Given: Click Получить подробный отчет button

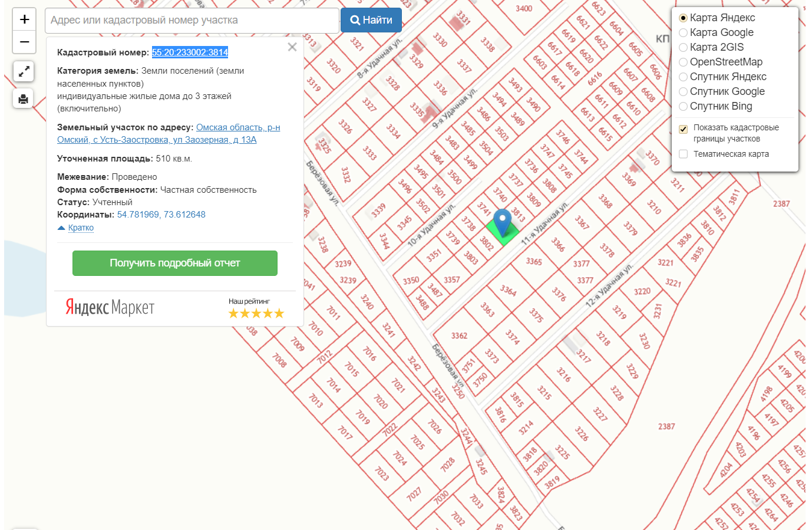Looking at the screenshot, I should coord(175,263).
